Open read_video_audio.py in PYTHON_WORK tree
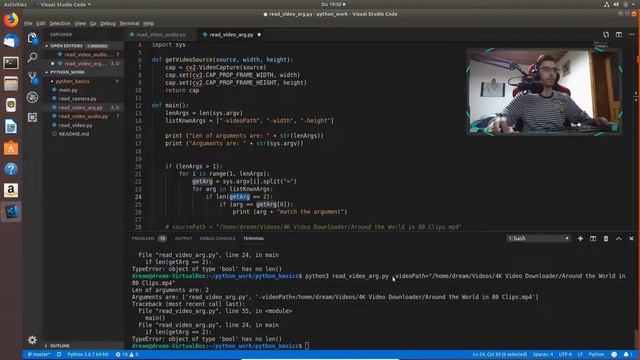The width and height of the screenshot is (640, 360). point(84,116)
